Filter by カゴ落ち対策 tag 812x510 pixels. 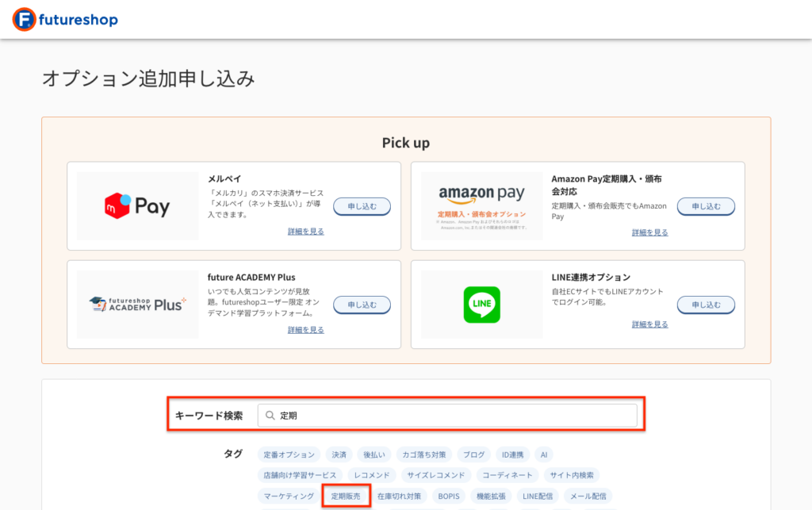423,455
